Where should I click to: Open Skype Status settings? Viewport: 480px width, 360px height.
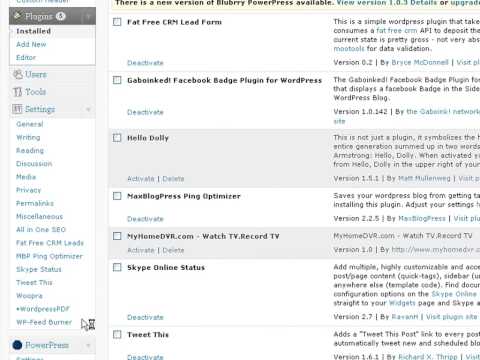[39, 269]
